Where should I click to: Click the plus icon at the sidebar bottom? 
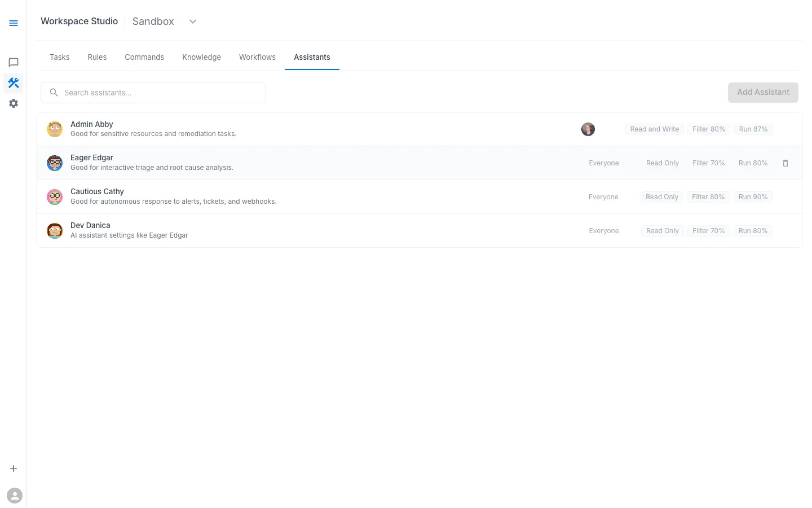click(x=14, y=468)
